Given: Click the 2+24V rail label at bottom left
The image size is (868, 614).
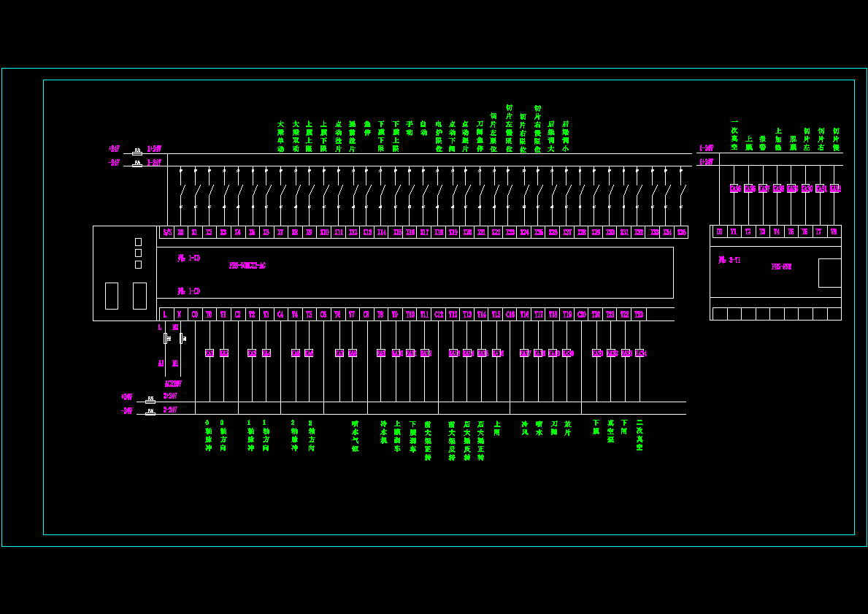Looking at the screenshot, I should click(x=170, y=396).
